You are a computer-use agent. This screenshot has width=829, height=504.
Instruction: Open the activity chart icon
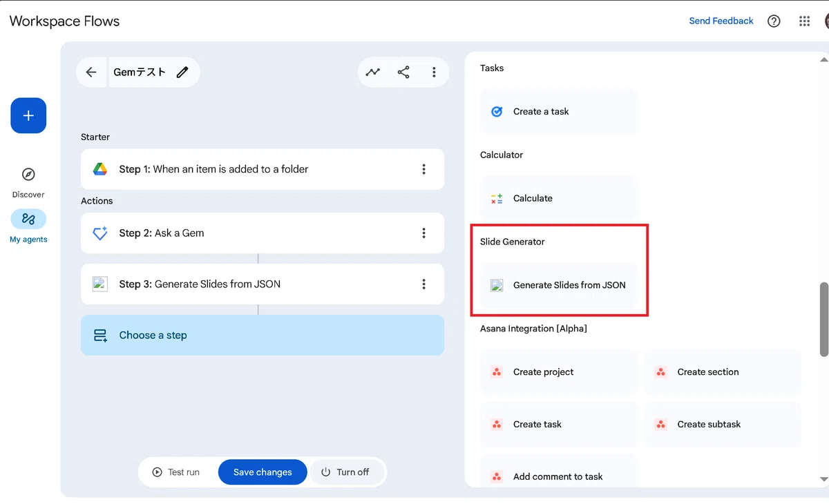(x=373, y=72)
